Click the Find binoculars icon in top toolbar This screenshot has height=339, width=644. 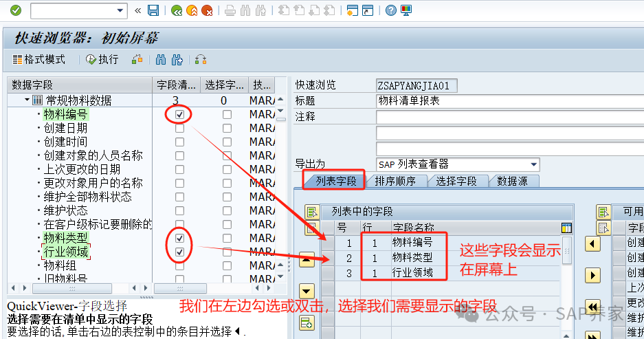(245, 10)
